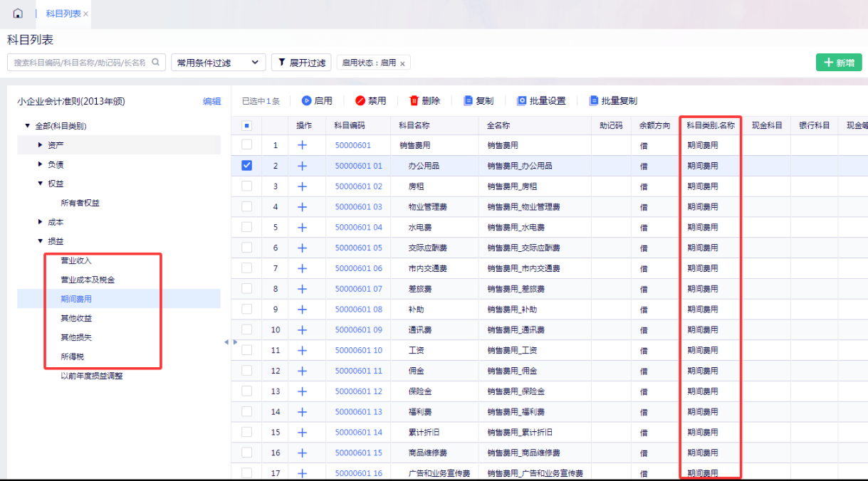Click plus icon for 物业管理费 row
This screenshot has height=481, width=868.
point(302,207)
